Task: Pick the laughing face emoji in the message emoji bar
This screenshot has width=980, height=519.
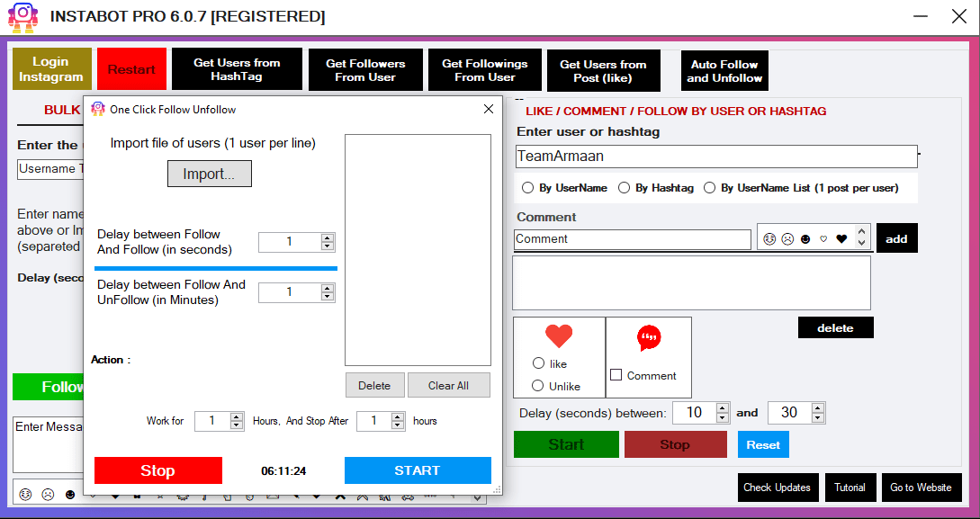Action: pyautogui.click(x=25, y=495)
